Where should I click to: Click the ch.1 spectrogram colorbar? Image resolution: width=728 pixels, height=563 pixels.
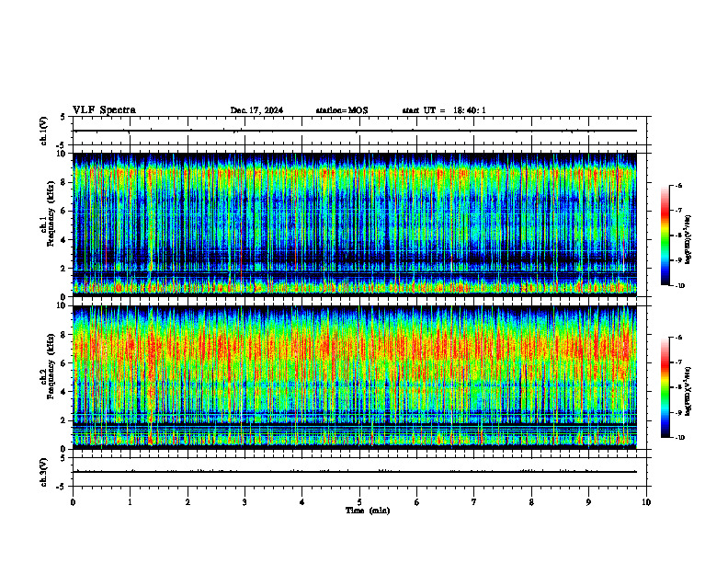(665, 236)
